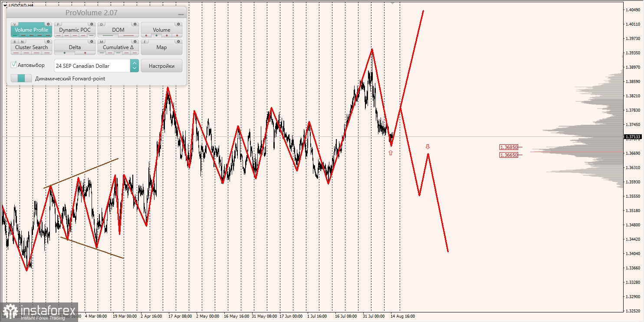
Task: Click the 1.33280 price scale value
Action: pyautogui.click(x=633, y=282)
